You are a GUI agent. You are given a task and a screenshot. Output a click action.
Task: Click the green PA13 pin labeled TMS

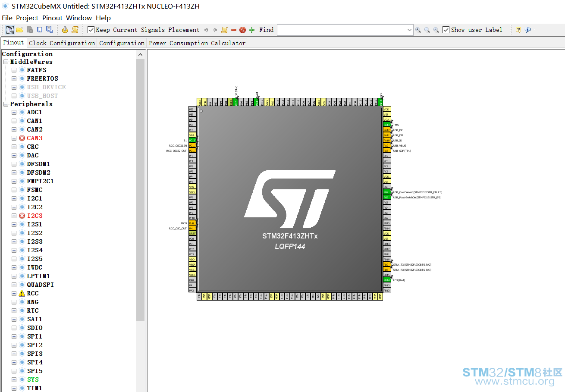[x=387, y=125]
